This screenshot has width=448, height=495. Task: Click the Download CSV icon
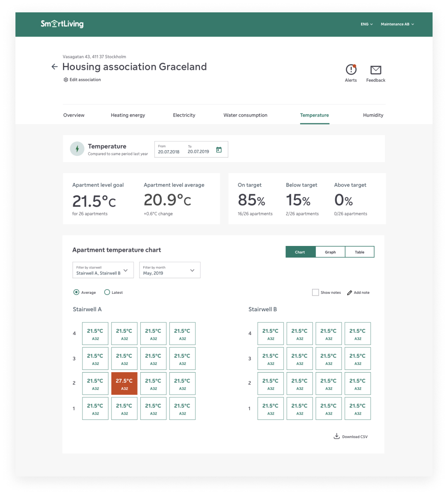[337, 436]
